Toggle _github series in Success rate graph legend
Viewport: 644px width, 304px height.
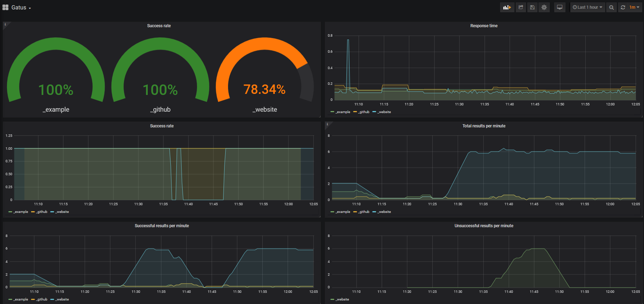pos(42,212)
